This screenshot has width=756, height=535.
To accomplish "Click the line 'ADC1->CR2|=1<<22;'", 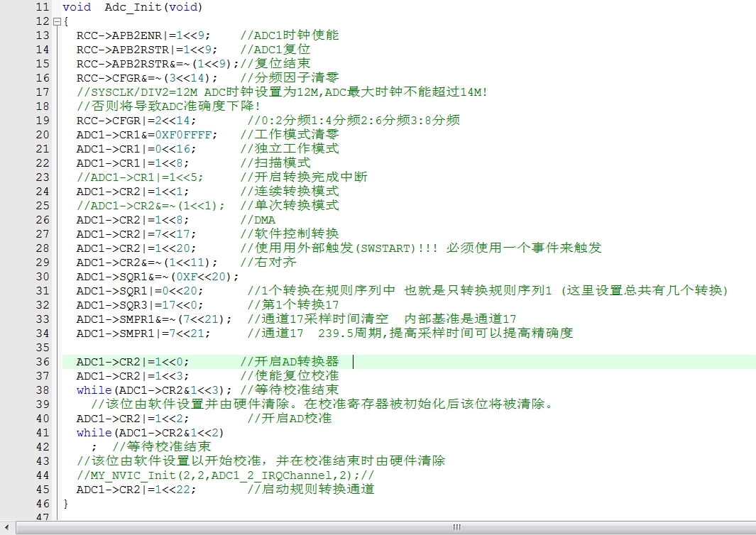I will pos(136,490).
